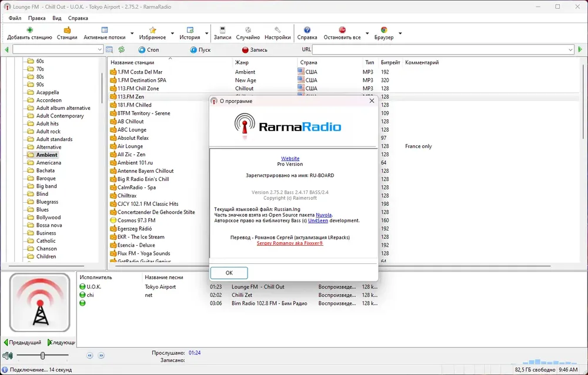Screen dimensions: 588x375
Task: Click the Play (Пуск) button
Action: 201,49
